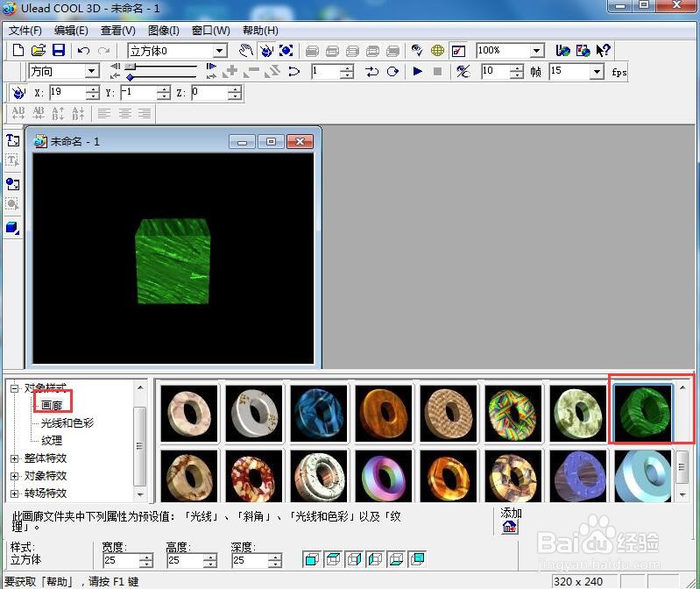Viewport: 700px width, 589px height.
Task: Select the Resize Object tool
Action: (286, 51)
